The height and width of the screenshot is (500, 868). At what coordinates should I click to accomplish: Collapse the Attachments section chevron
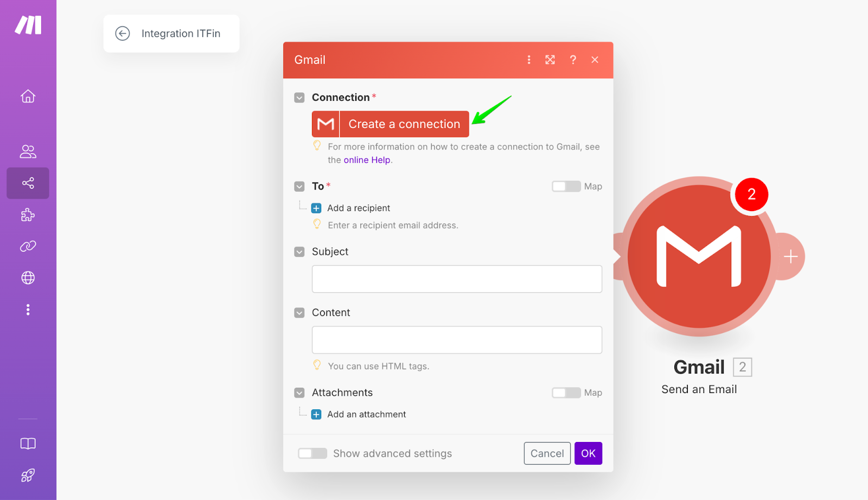point(299,393)
